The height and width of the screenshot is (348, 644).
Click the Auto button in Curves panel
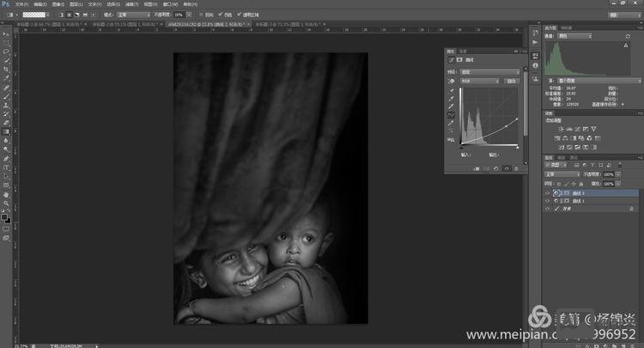pos(512,81)
